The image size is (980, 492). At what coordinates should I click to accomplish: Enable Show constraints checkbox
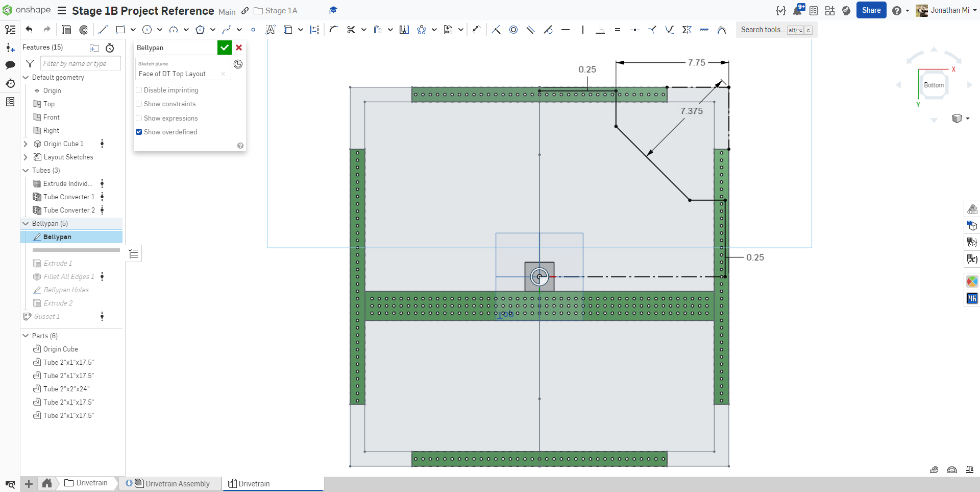coord(139,104)
